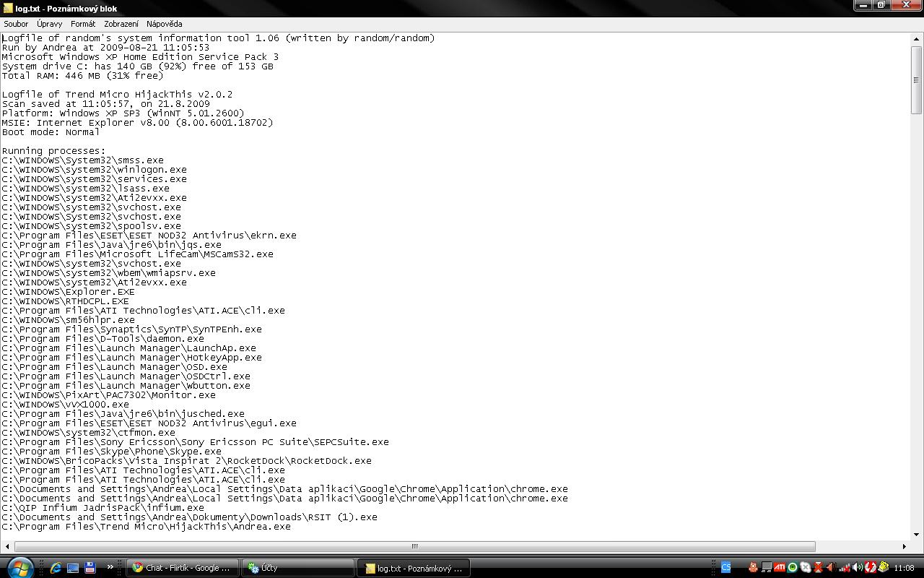The height and width of the screenshot is (578, 924).
Task: Open the Nápověda menu
Action: point(164,24)
